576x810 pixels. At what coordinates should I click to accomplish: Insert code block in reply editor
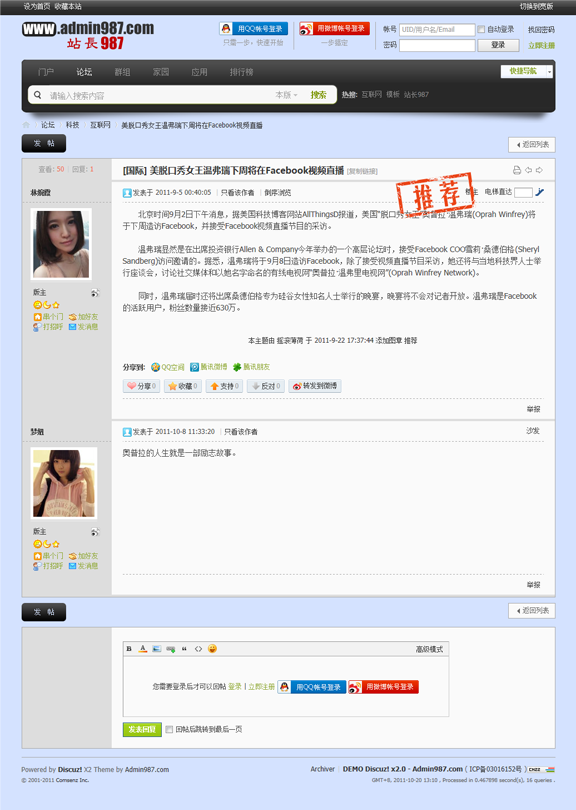pos(198,649)
